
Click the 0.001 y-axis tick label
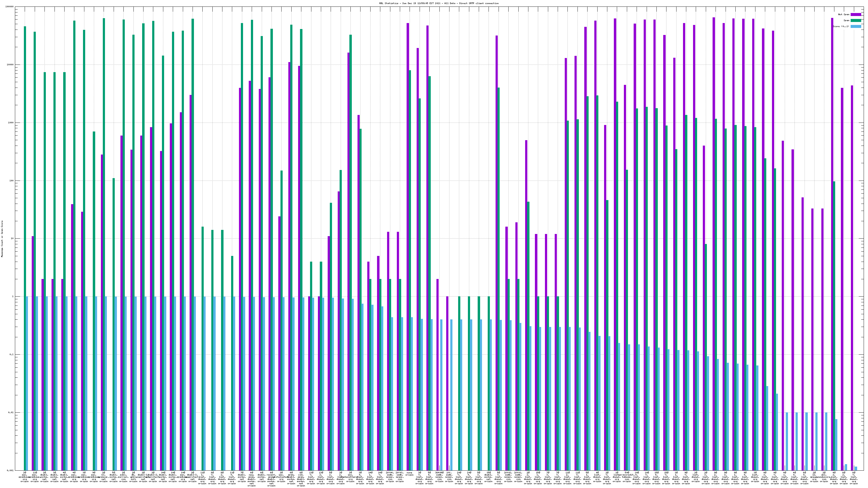pyautogui.click(x=10, y=470)
